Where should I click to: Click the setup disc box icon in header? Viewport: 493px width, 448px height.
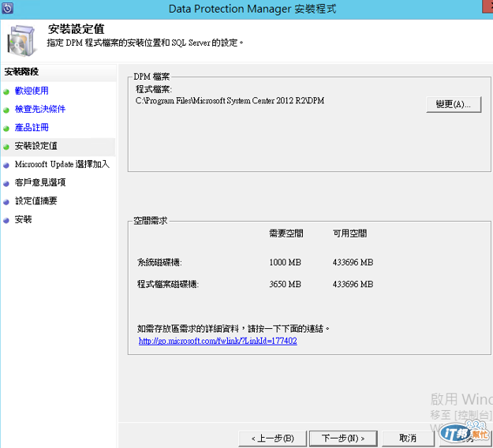click(21, 41)
